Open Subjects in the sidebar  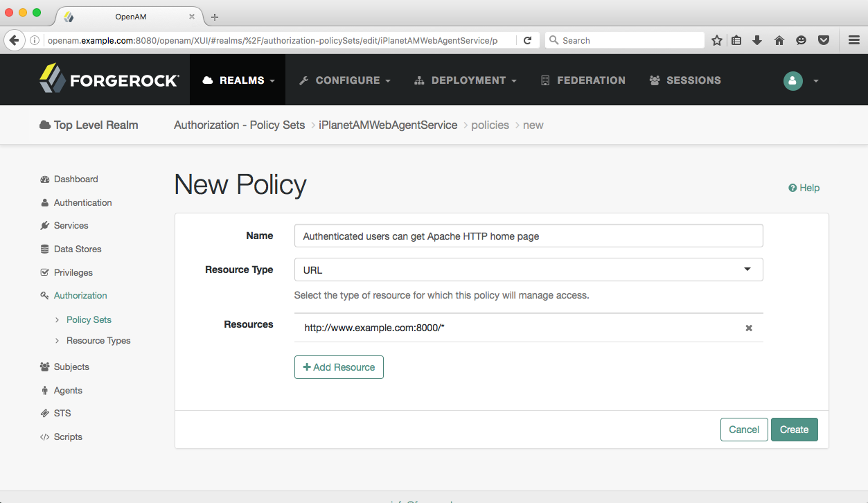[64, 367]
